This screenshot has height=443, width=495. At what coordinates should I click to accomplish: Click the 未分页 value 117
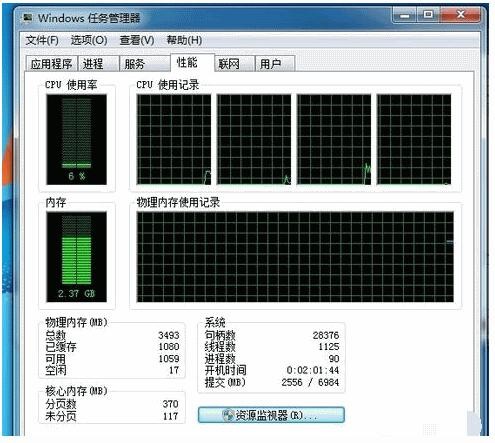pyautogui.click(x=170, y=416)
